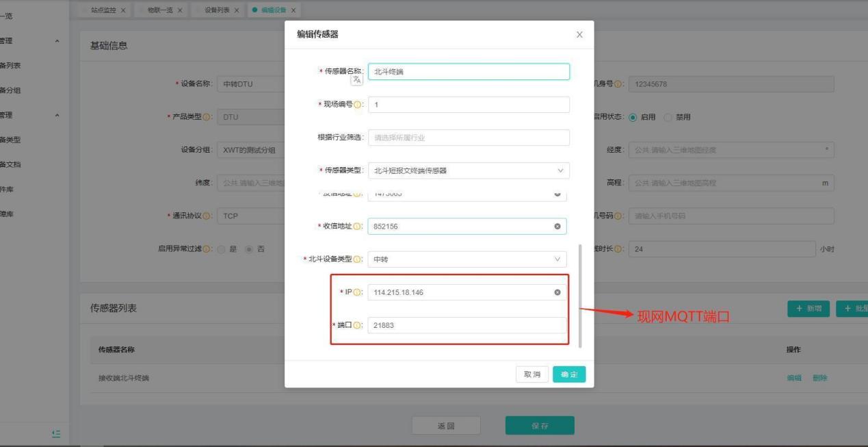
Task: Open the 北斗设备类型 dropdown showing 中转
Action: click(x=469, y=259)
